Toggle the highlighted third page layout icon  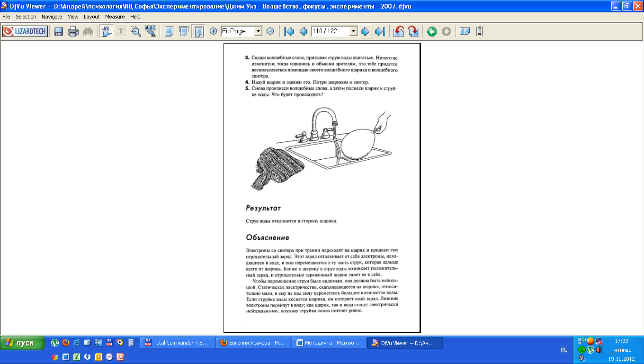tap(199, 31)
